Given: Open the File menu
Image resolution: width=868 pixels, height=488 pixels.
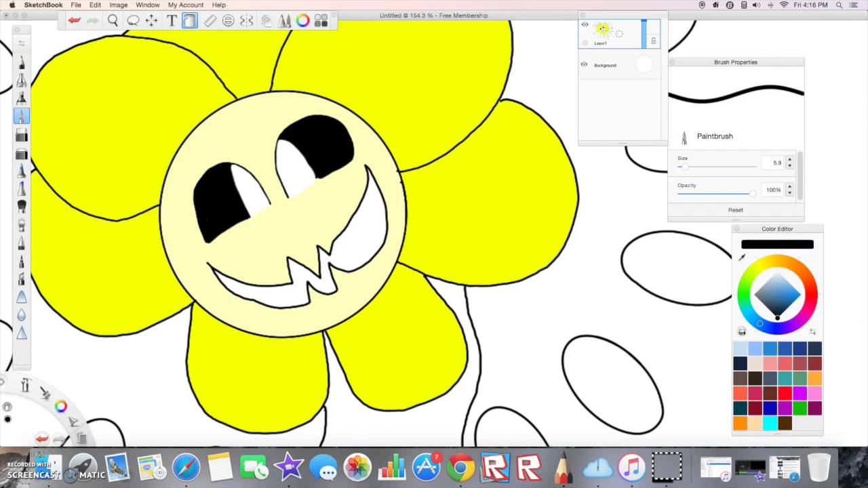Looking at the screenshot, I should pos(76,5).
